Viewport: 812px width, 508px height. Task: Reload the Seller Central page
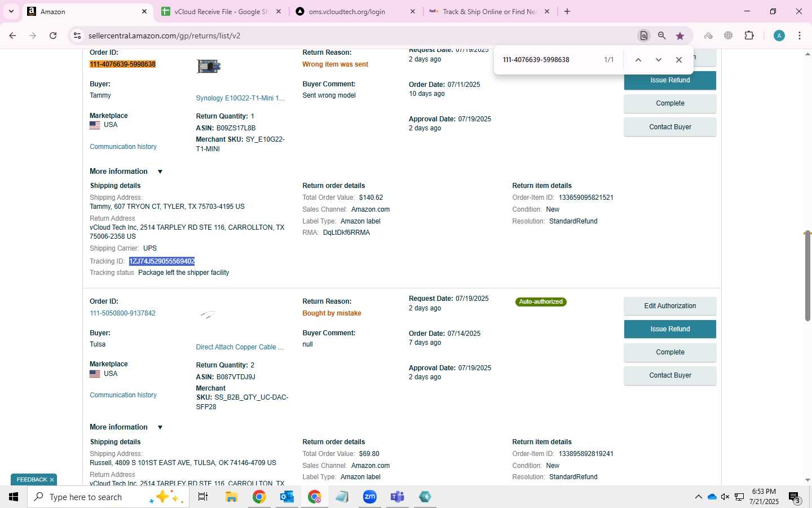pos(53,36)
